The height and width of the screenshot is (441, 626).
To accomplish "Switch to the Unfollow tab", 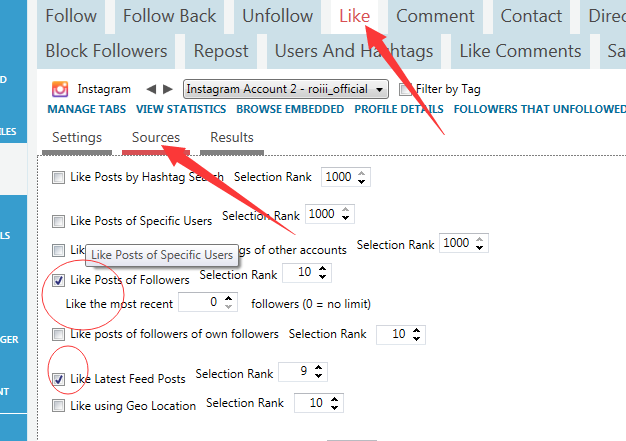I will (x=277, y=16).
